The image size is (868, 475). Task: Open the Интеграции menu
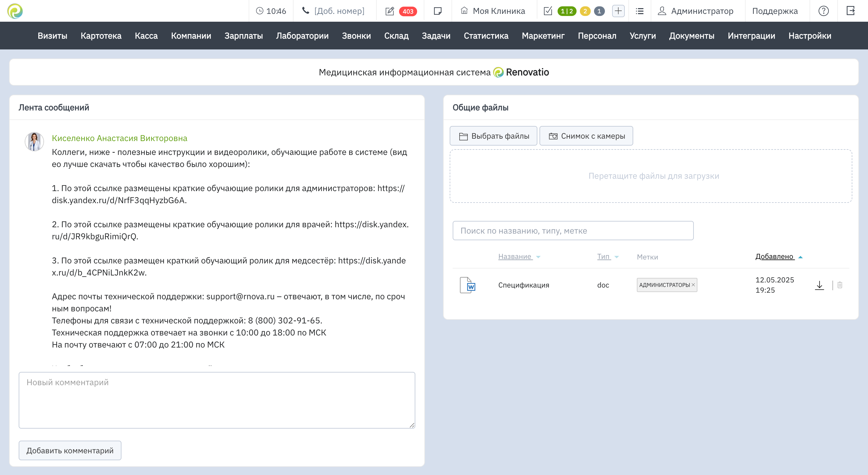[x=751, y=36]
